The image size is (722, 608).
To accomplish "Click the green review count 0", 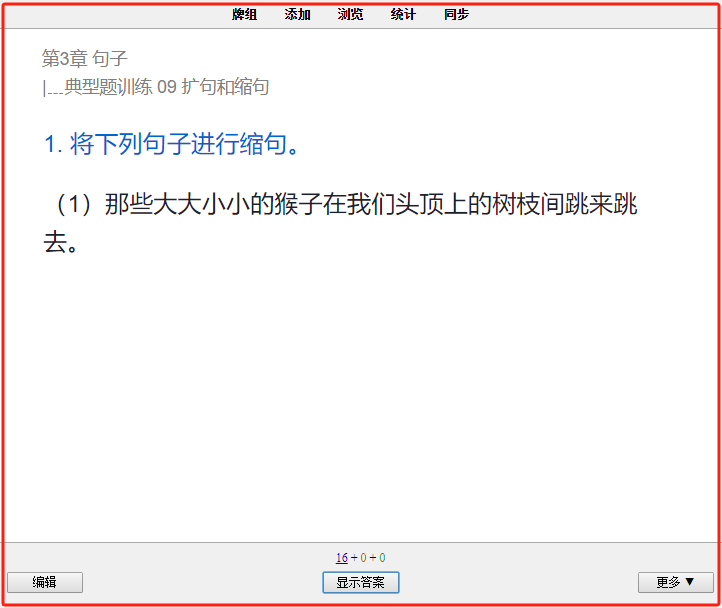I will tap(382, 558).
